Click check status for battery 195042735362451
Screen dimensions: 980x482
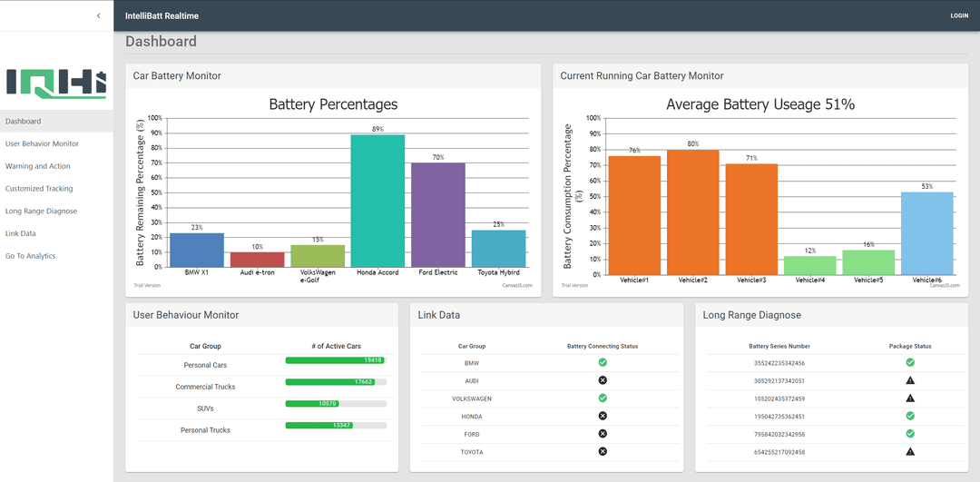coord(910,416)
